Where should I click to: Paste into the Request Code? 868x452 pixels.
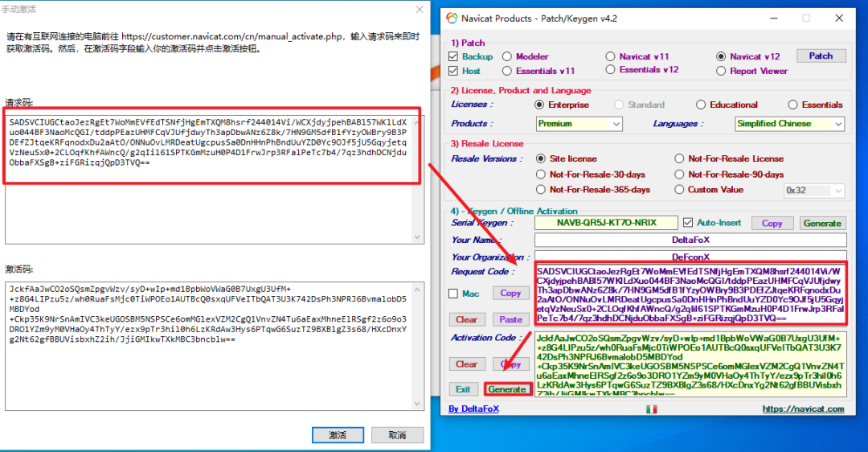coord(510,319)
